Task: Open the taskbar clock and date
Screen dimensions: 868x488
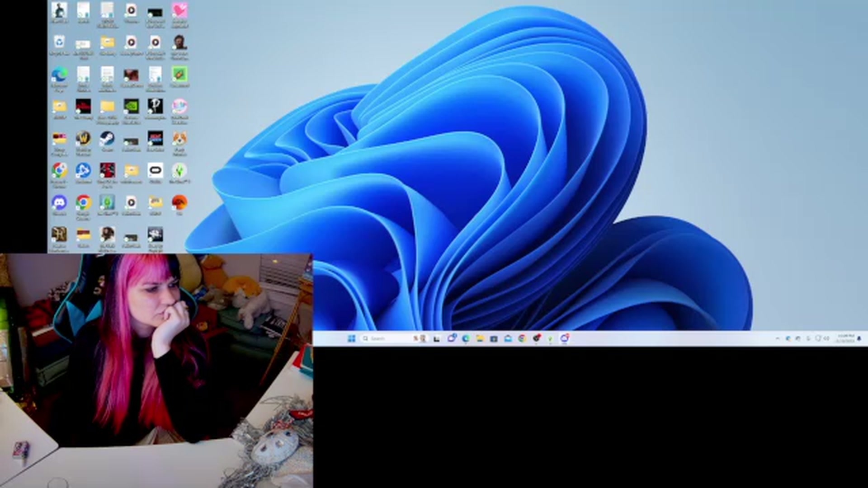Action: (845, 338)
